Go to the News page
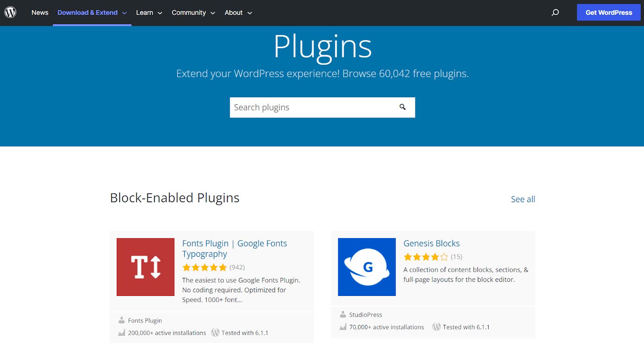Screen dimensions: 644x343 (x=40, y=12)
